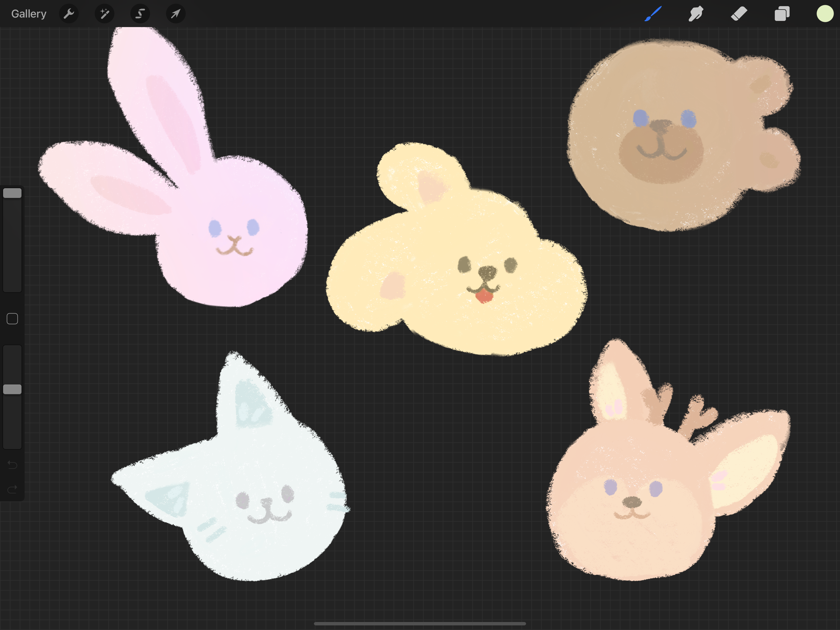Activate the Transform arrow tool
Screen dimensions: 840x630
[176, 14]
